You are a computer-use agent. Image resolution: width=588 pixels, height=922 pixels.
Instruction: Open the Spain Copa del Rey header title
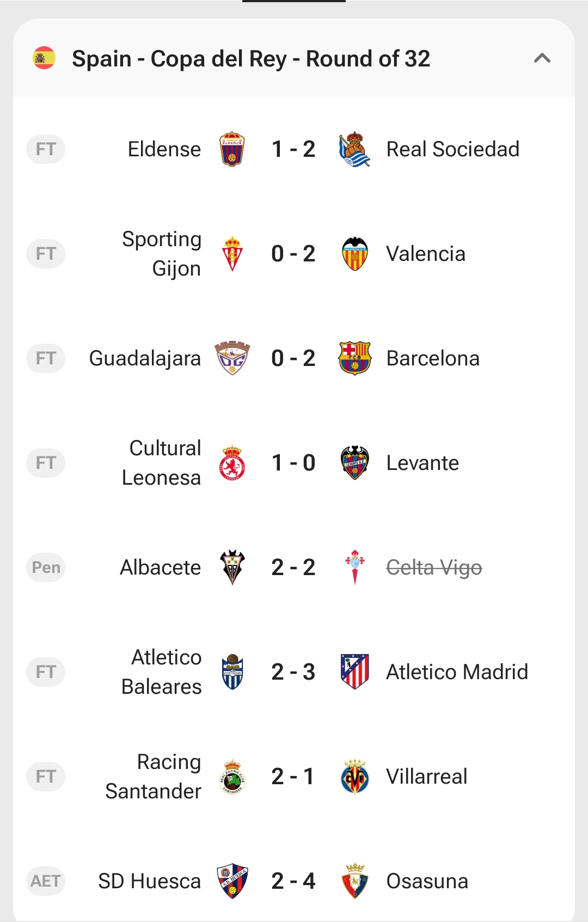coord(251,59)
